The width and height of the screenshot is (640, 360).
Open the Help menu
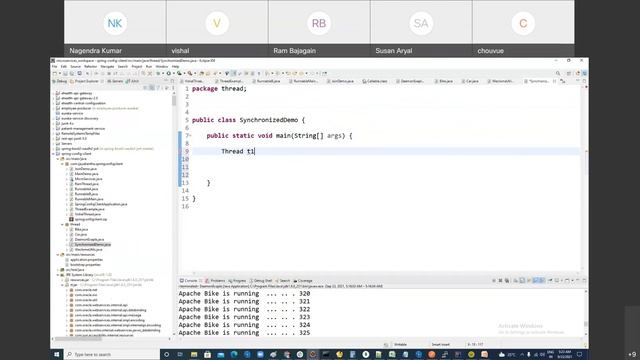tap(176, 67)
